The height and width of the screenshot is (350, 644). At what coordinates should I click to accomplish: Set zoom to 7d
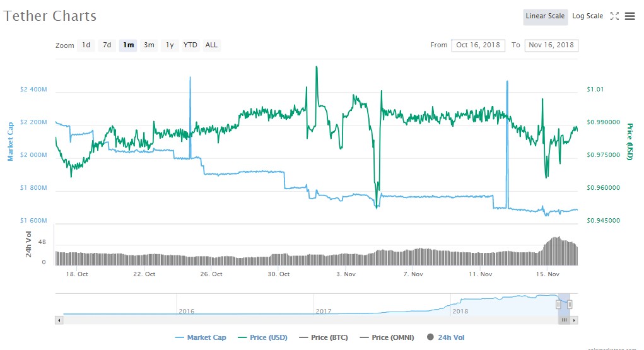click(107, 45)
